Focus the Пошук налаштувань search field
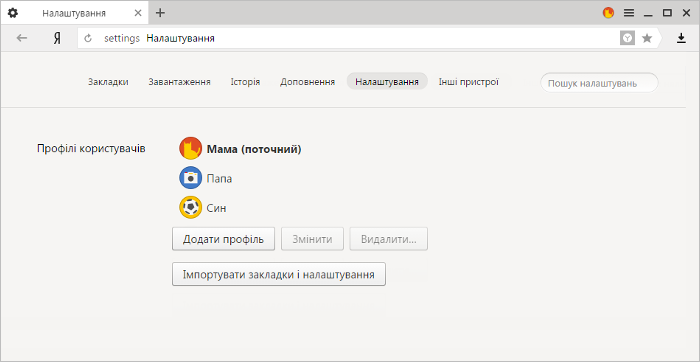The image size is (700, 362). click(599, 83)
